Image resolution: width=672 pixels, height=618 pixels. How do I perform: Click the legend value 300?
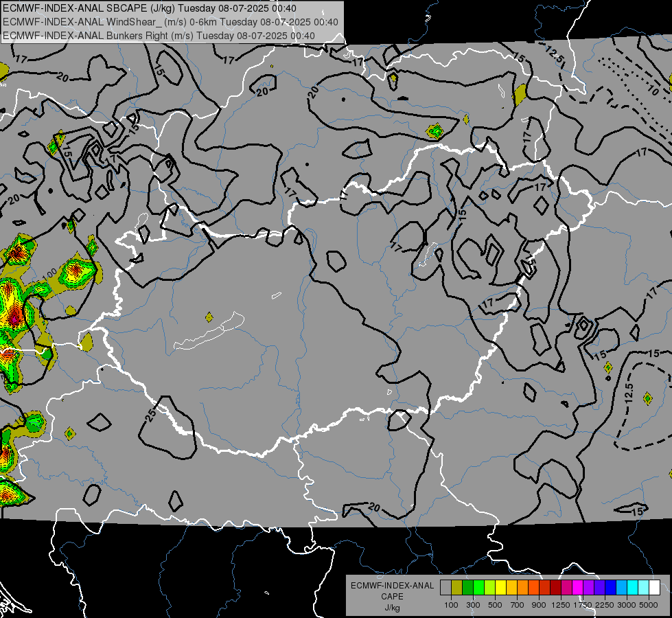click(x=473, y=605)
